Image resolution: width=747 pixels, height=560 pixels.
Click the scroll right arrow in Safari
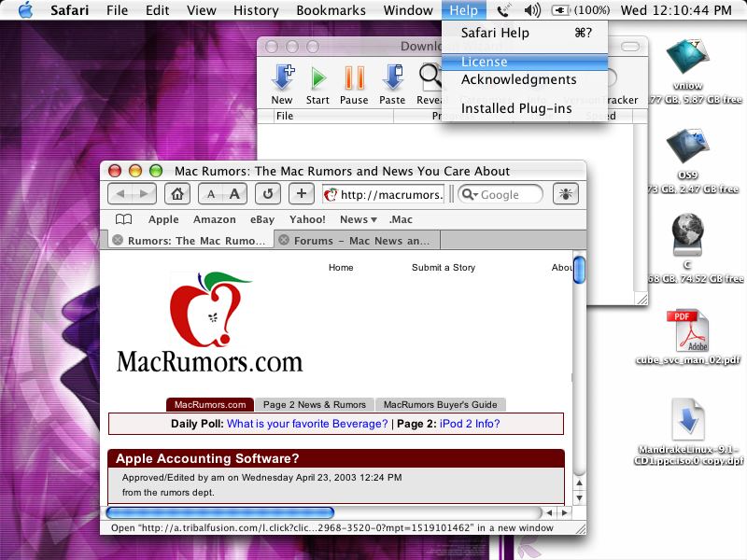(565, 512)
